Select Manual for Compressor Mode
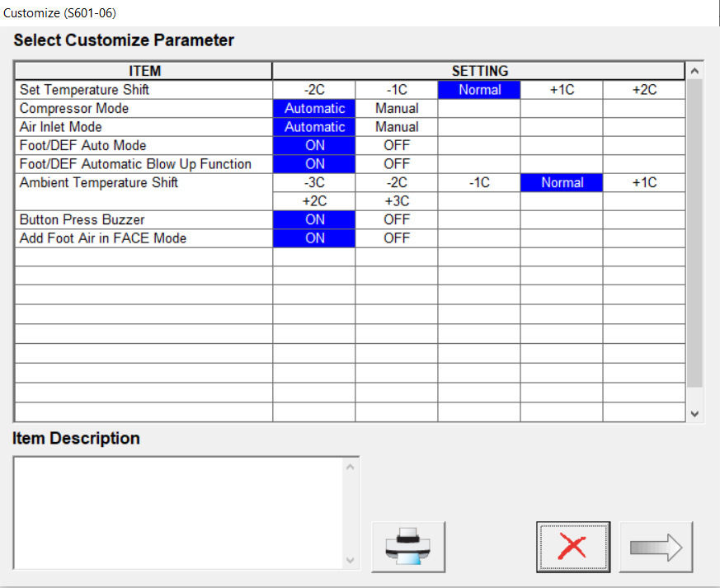Image resolution: width=720 pixels, height=588 pixels. point(397,109)
